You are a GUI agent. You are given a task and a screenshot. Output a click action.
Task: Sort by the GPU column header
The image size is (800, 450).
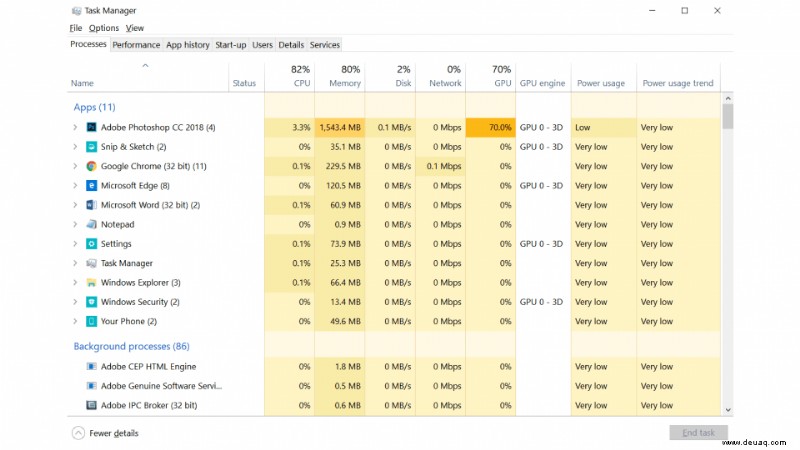(490, 78)
